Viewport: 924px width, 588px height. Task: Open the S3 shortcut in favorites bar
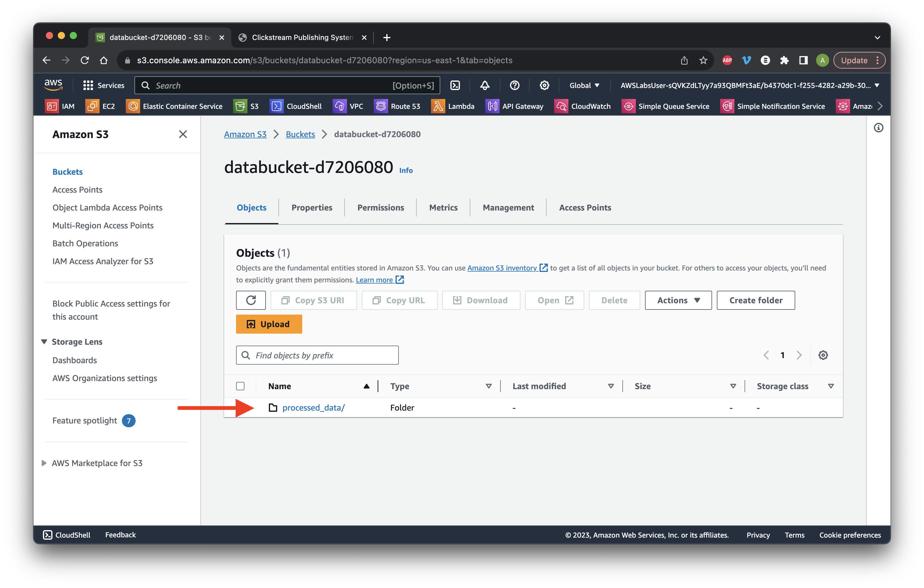tap(246, 106)
